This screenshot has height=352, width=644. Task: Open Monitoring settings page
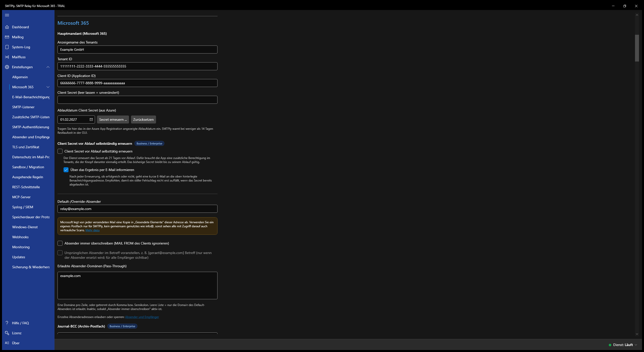21,247
